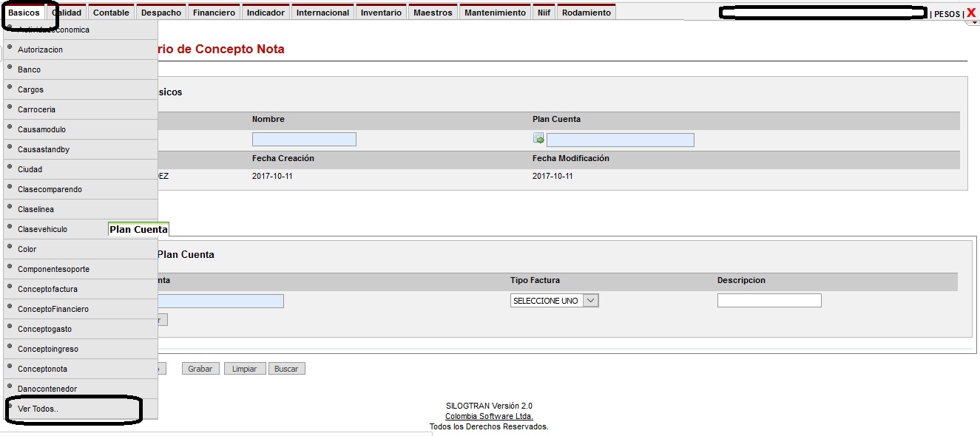
Task: Focus the Descripcion input field
Action: coord(769,301)
